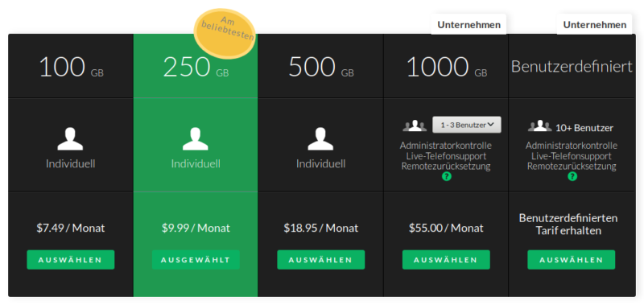This screenshot has width=644, height=305.
Task: Open the 1 - 3 Benutzer dropdown
Action: point(467,125)
